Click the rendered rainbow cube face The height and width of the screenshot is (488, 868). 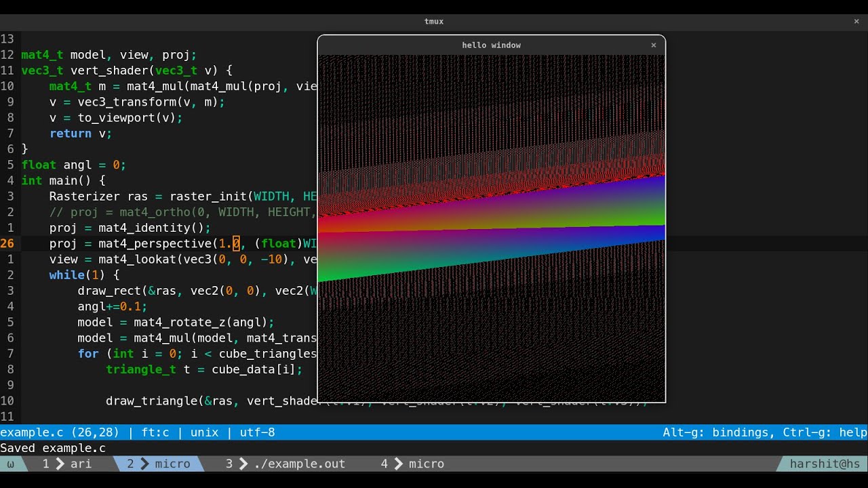pyautogui.click(x=491, y=227)
